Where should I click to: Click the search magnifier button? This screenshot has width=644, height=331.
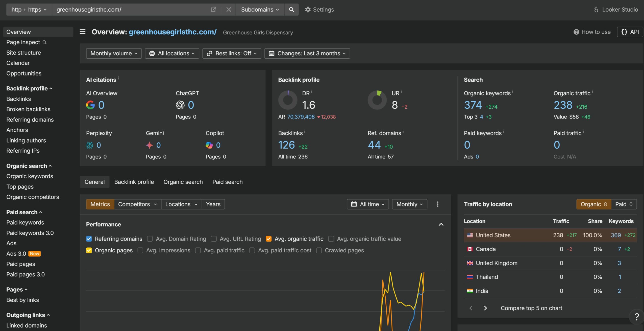291,10
